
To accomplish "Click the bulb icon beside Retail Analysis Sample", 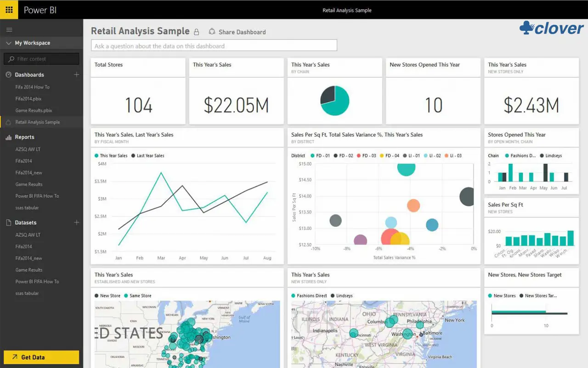I will coord(8,122).
